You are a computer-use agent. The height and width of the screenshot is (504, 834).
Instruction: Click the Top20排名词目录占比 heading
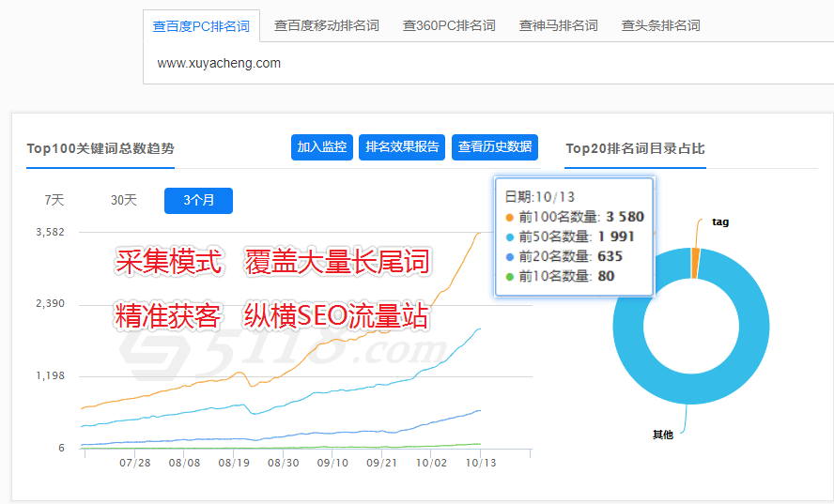(x=635, y=148)
